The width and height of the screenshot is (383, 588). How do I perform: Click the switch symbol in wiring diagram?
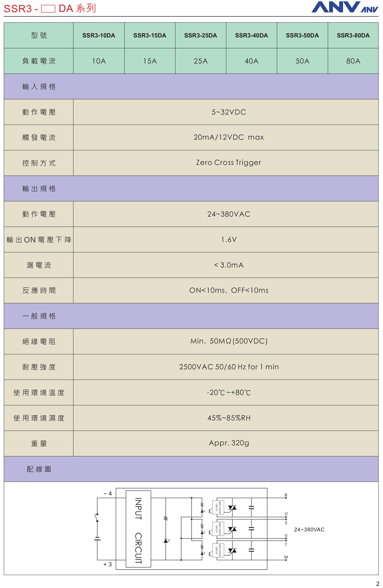97,517
